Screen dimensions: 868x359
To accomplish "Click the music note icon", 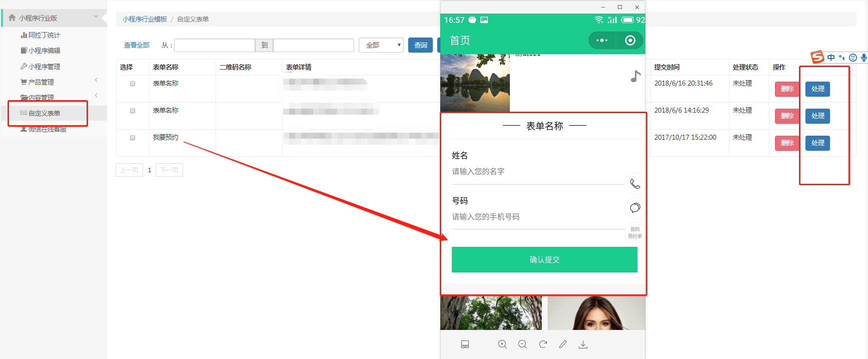I will [635, 76].
